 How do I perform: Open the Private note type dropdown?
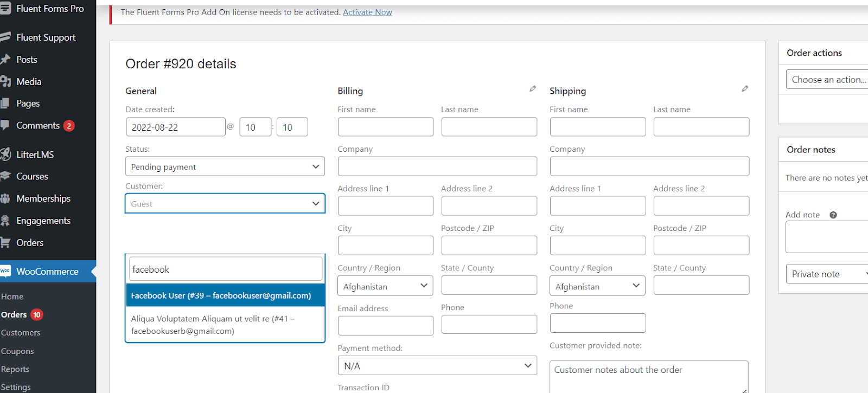pos(827,274)
